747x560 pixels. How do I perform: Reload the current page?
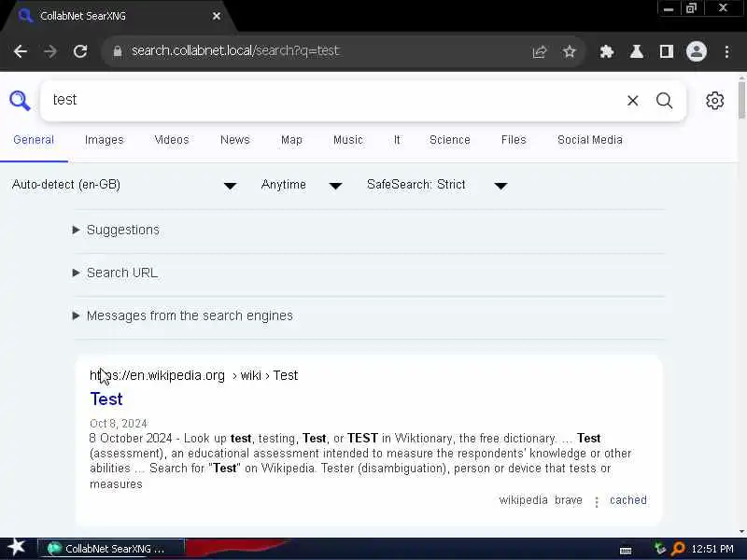(x=80, y=51)
